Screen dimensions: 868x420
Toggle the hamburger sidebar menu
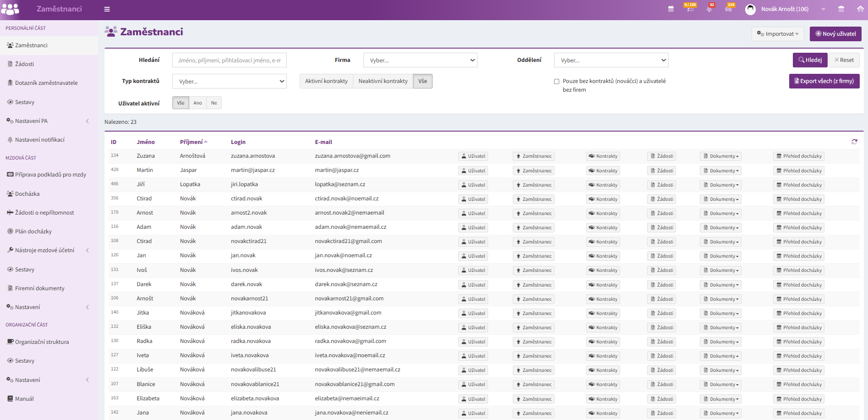tap(107, 9)
